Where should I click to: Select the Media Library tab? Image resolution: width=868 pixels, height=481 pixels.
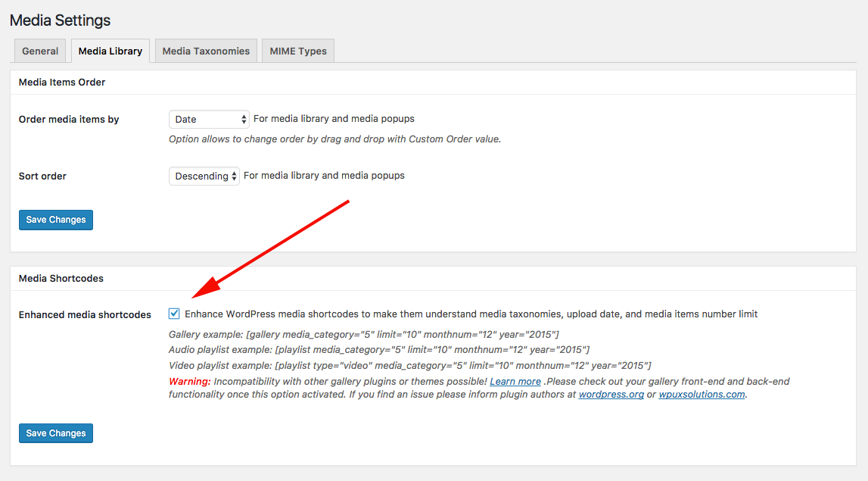point(110,50)
